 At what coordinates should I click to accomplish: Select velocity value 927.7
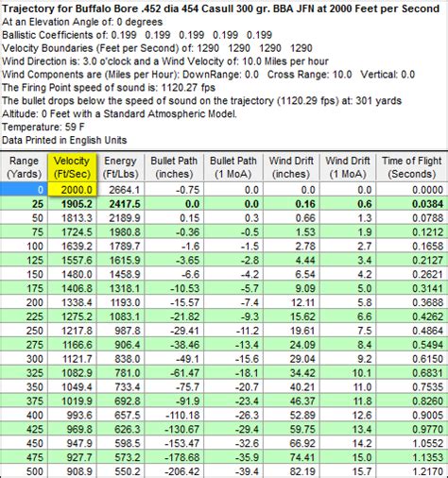click(x=72, y=457)
